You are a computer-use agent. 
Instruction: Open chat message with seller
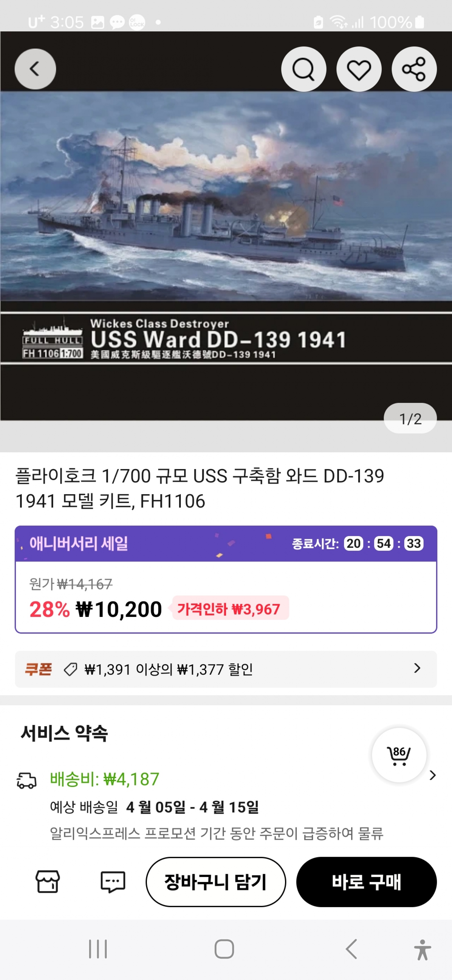tap(112, 882)
